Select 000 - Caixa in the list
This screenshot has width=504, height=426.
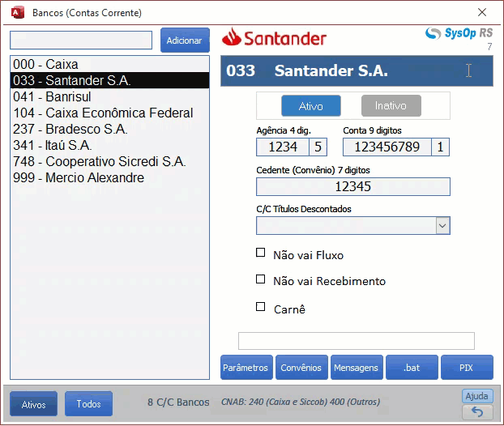click(109, 64)
